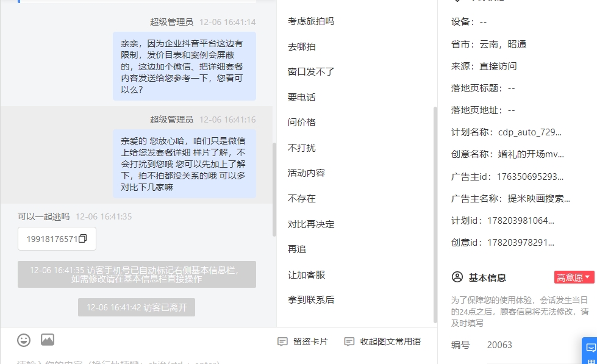Click the 访客已离开 system notice
The image size is (597, 364).
[137, 307]
